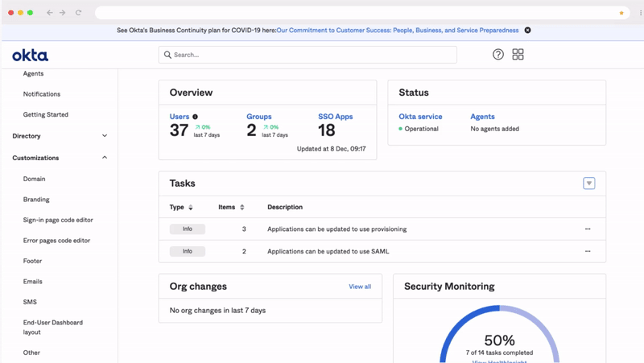This screenshot has height=363, width=644.
Task: Select Sign-in page code editor menu item
Action: tap(56, 220)
